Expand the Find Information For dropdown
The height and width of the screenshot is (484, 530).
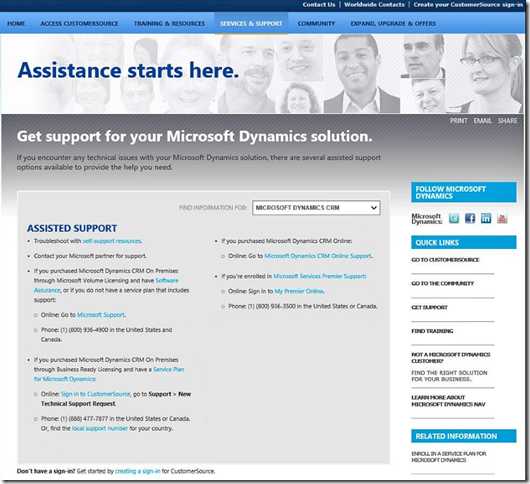click(316, 208)
